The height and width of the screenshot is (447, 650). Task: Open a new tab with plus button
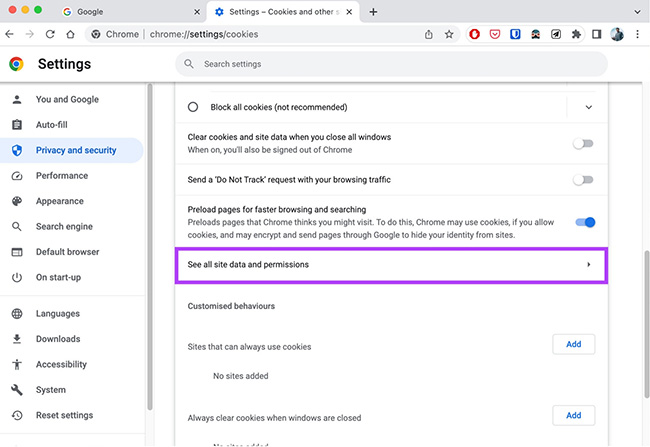tap(373, 12)
